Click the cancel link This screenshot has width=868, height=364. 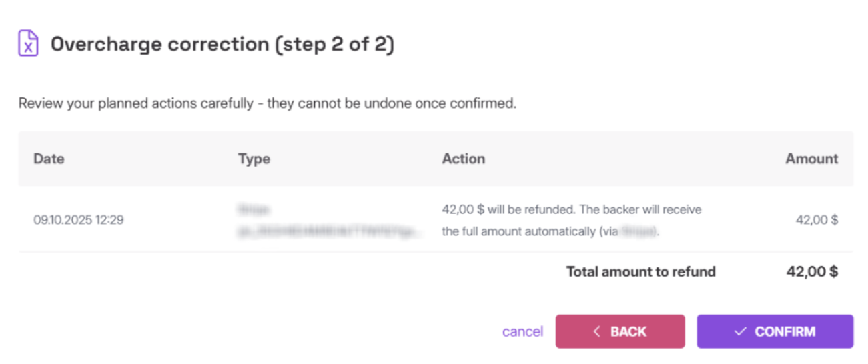click(x=522, y=331)
